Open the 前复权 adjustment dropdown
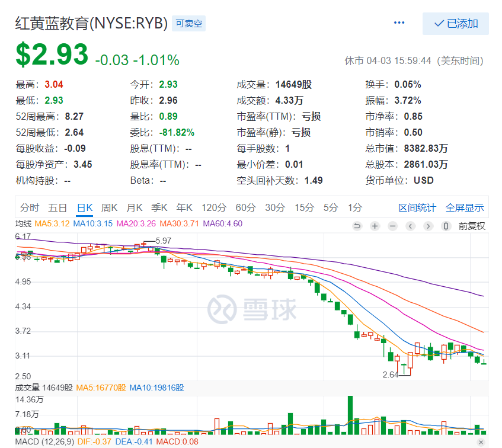This screenshot has width=502, height=448. point(472,226)
